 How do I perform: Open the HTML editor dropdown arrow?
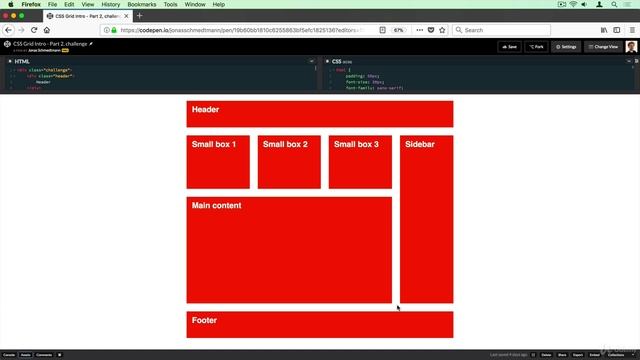tap(311, 61)
